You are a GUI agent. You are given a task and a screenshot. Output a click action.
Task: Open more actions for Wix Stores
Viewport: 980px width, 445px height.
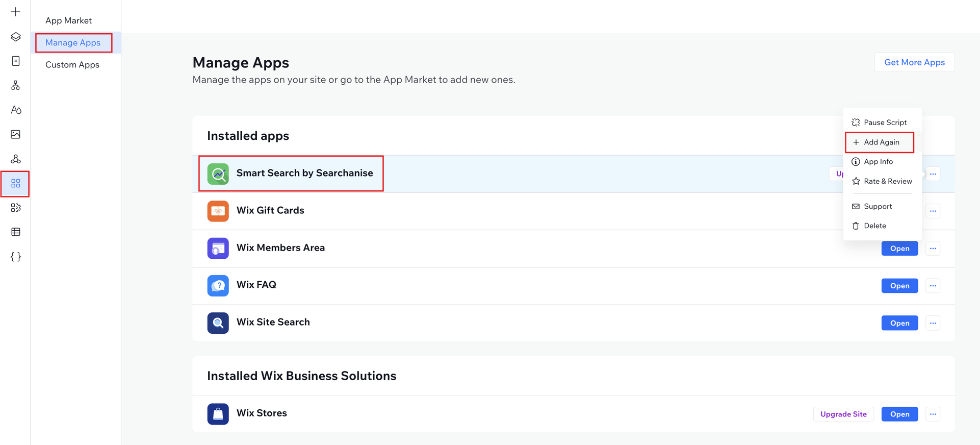tap(933, 414)
